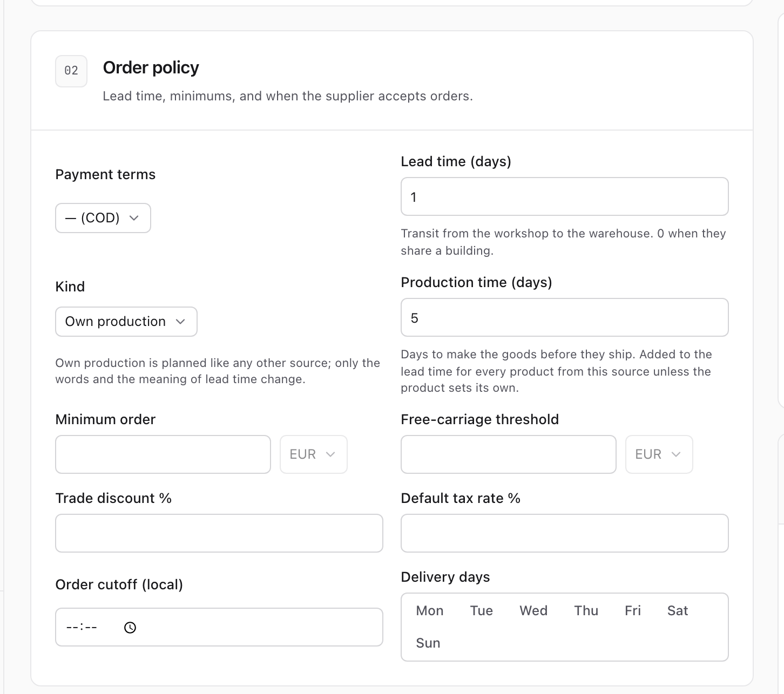Viewport: 784px width, 694px height.
Task: Toggle Mon delivery day
Action: coord(430,610)
